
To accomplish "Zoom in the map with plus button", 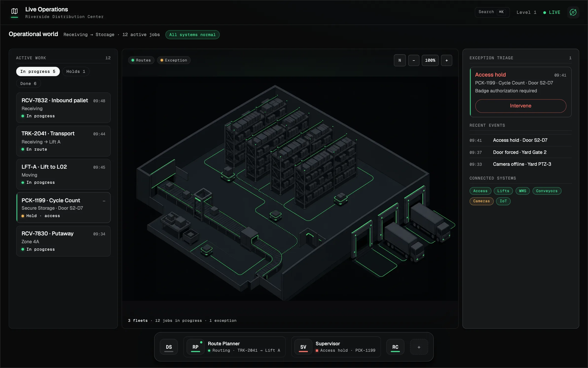I will (x=446, y=60).
